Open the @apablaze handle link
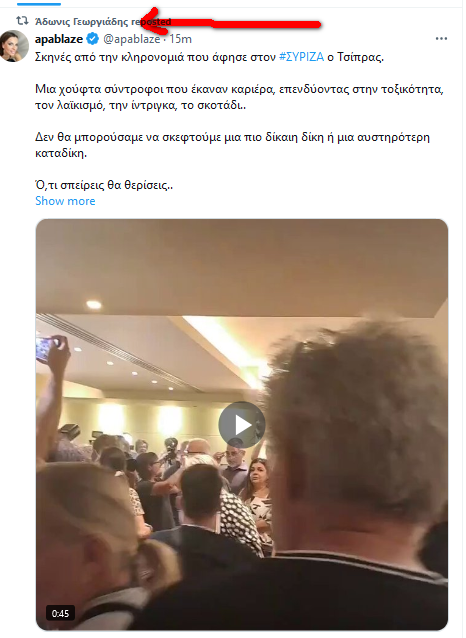Screen dimensions: 466x638 tap(131, 39)
